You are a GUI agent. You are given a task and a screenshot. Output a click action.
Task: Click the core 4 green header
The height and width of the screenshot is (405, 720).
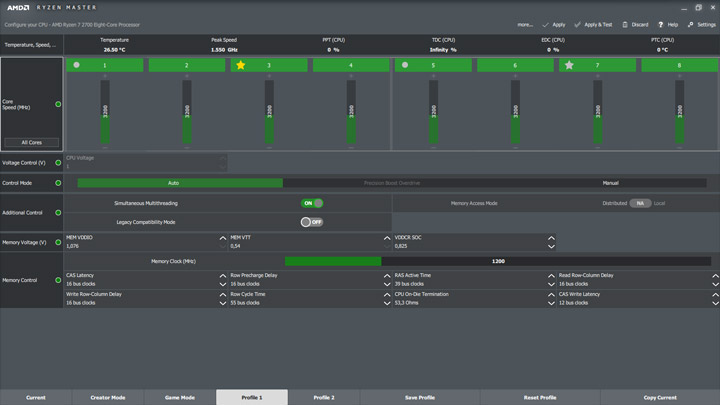coord(351,65)
